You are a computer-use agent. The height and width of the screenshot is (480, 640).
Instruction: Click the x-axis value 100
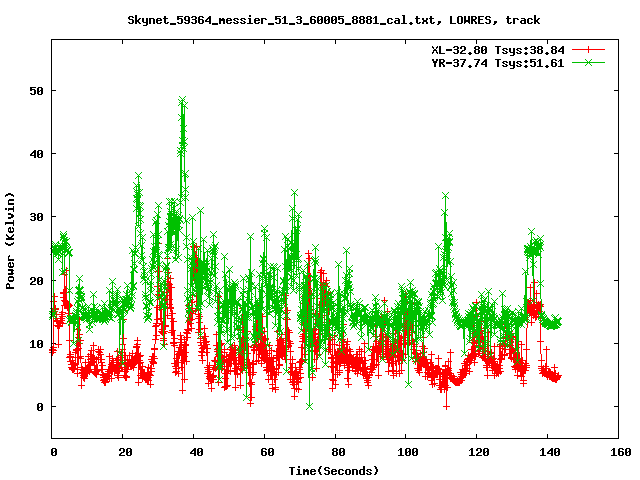[408, 452]
